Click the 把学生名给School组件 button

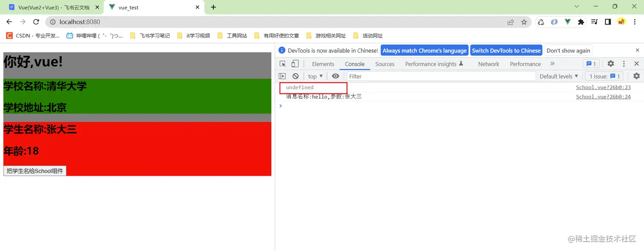click(35, 171)
